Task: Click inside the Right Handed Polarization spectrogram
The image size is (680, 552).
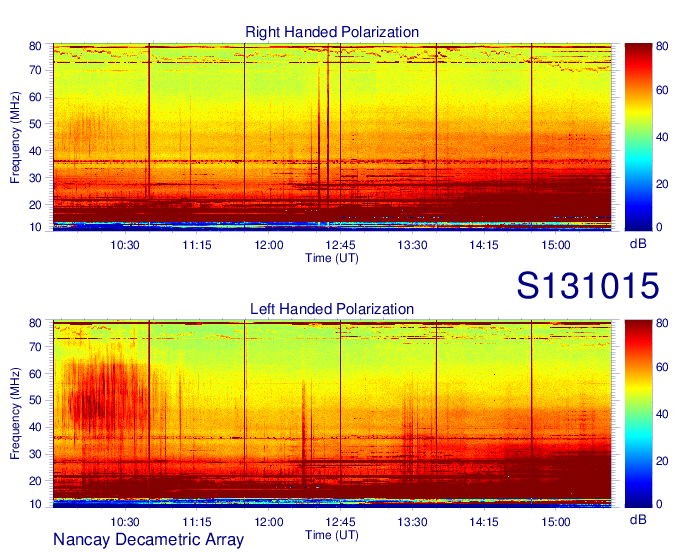Action: click(x=332, y=137)
